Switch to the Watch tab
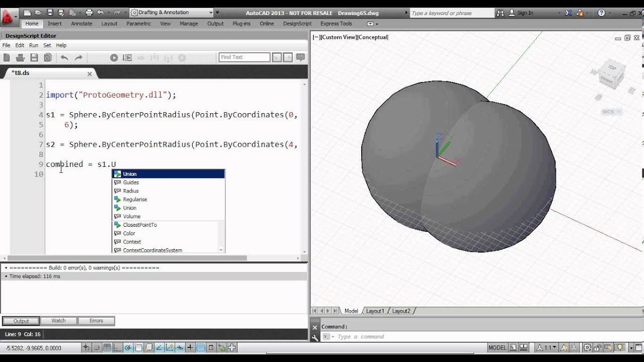The height and width of the screenshot is (362, 644). pyautogui.click(x=58, y=321)
